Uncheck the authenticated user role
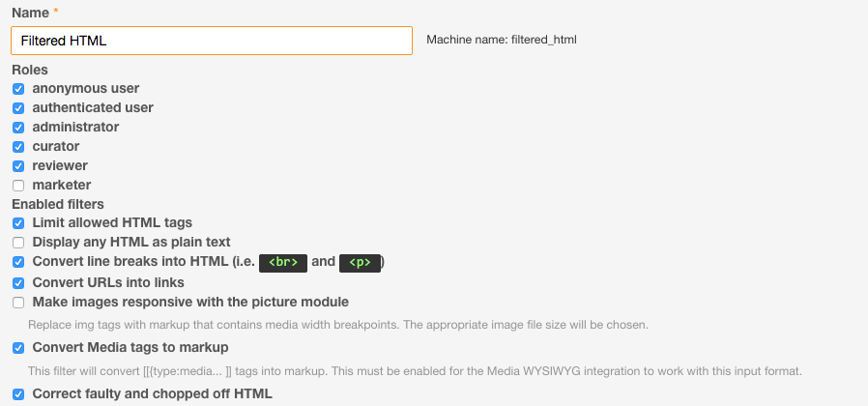Viewport: 868px width, 406px height. (x=18, y=108)
